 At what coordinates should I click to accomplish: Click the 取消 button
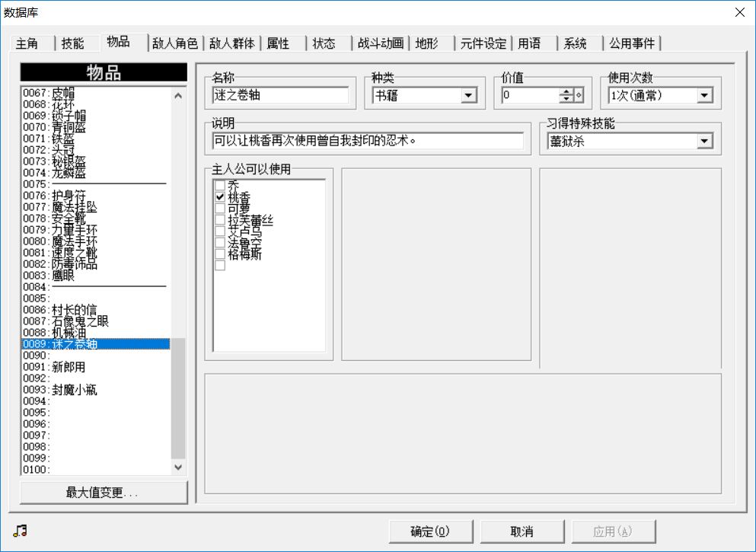coord(522,531)
